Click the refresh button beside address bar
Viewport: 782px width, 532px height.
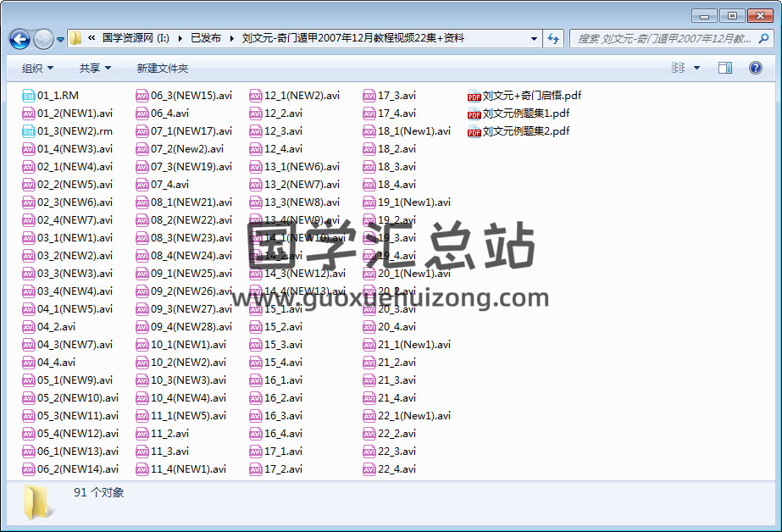click(553, 38)
